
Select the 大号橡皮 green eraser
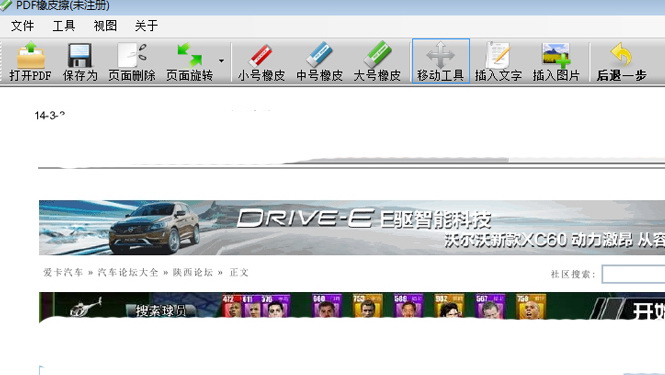coord(377,62)
